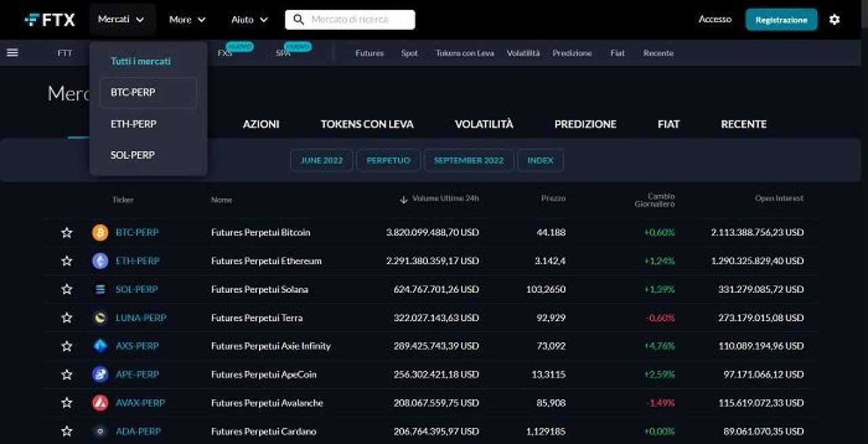The width and height of the screenshot is (868, 444).
Task: Mark AVAX-PERP as favorite
Action: coord(66,403)
